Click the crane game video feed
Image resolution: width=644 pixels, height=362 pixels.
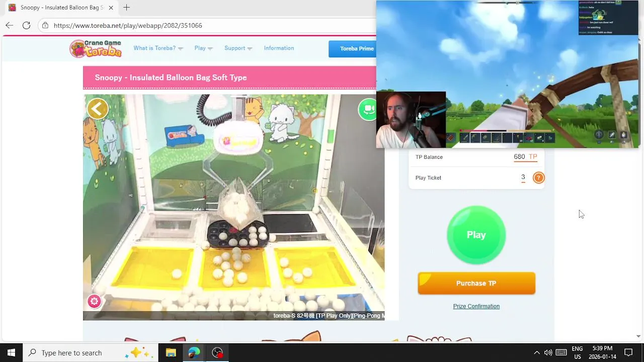click(x=233, y=207)
